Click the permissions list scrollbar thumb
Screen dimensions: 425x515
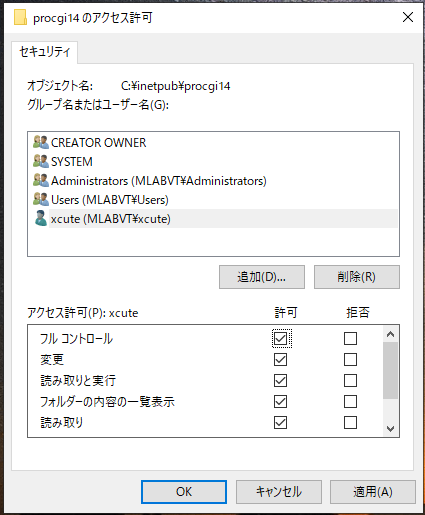[390, 370]
